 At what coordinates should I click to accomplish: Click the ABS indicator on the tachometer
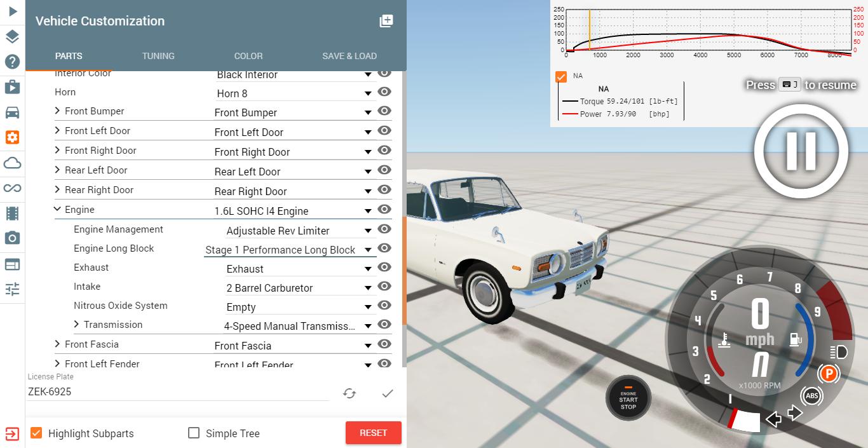point(811,397)
